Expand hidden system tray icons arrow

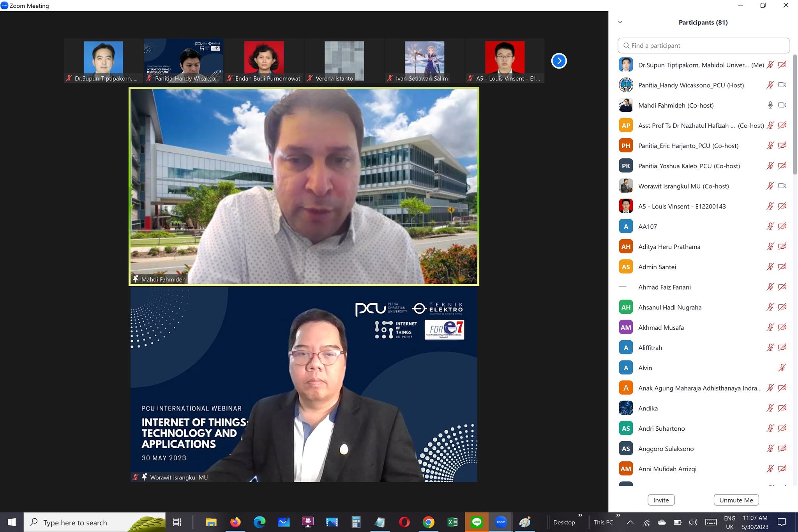click(x=630, y=522)
